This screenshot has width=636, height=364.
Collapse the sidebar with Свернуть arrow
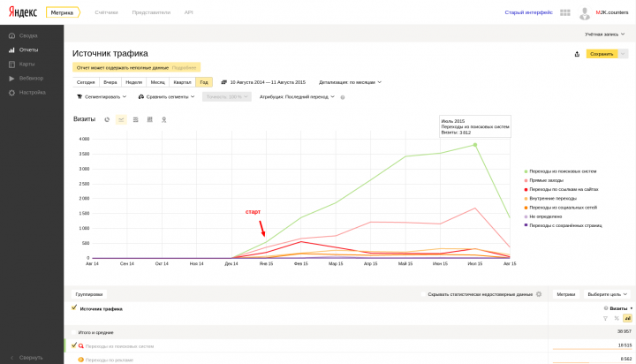pos(11,358)
